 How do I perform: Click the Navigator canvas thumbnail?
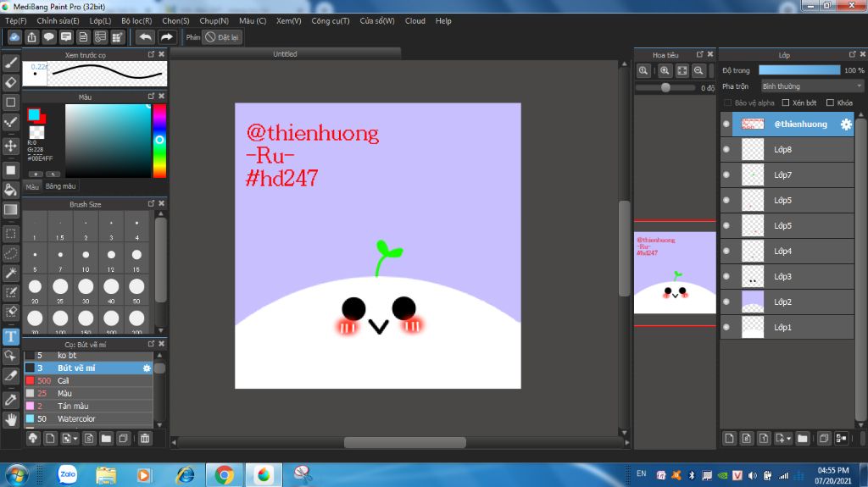[x=675, y=273]
